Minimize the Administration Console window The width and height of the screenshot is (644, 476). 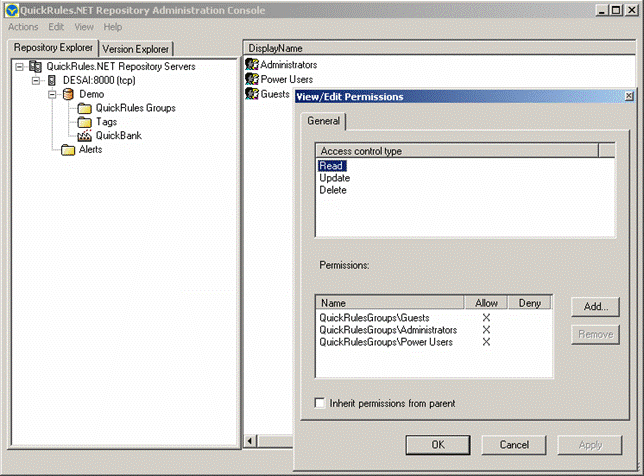point(602,10)
